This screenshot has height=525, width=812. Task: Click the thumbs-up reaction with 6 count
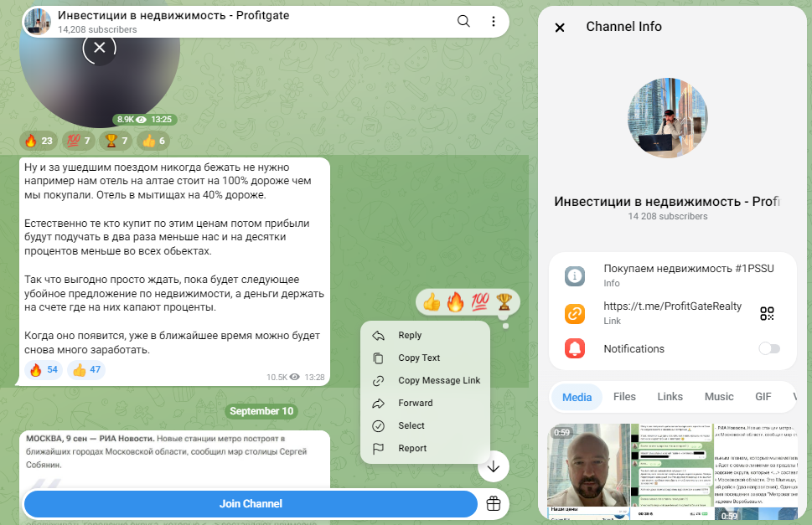click(153, 141)
